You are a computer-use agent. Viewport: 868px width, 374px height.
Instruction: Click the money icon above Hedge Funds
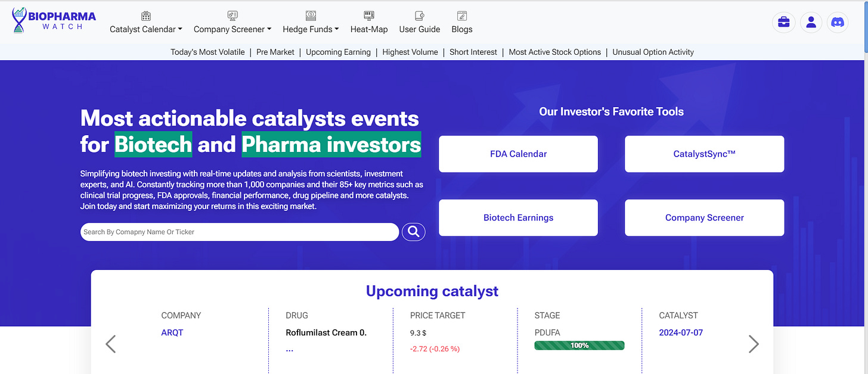pyautogui.click(x=311, y=16)
